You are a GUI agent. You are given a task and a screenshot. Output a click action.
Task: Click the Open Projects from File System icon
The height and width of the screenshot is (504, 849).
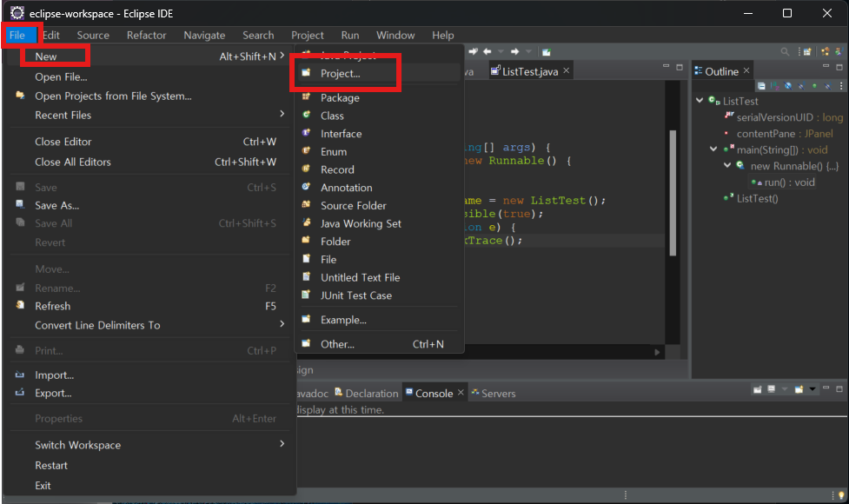[20, 96]
